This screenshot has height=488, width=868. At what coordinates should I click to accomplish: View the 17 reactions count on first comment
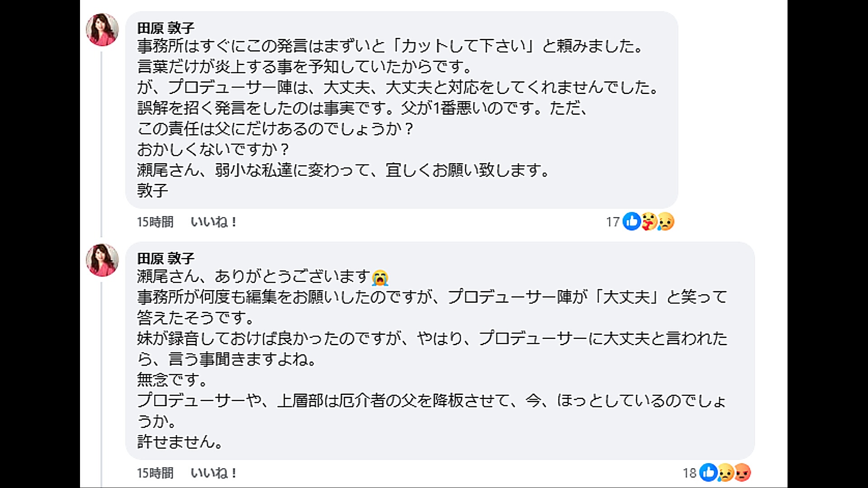tap(613, 222)
